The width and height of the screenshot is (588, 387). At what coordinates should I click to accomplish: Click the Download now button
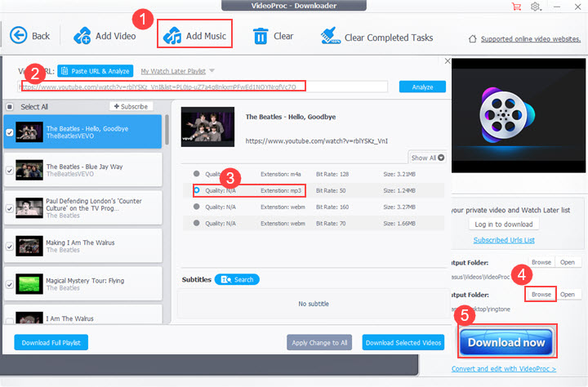tap(506, 341)
